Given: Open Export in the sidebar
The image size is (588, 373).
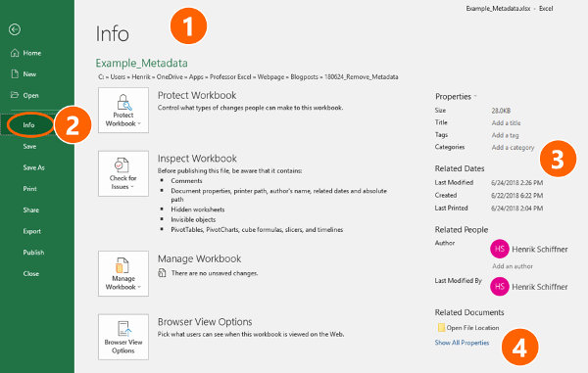Looking at the screenshot, I should click(x=32, y=231).
